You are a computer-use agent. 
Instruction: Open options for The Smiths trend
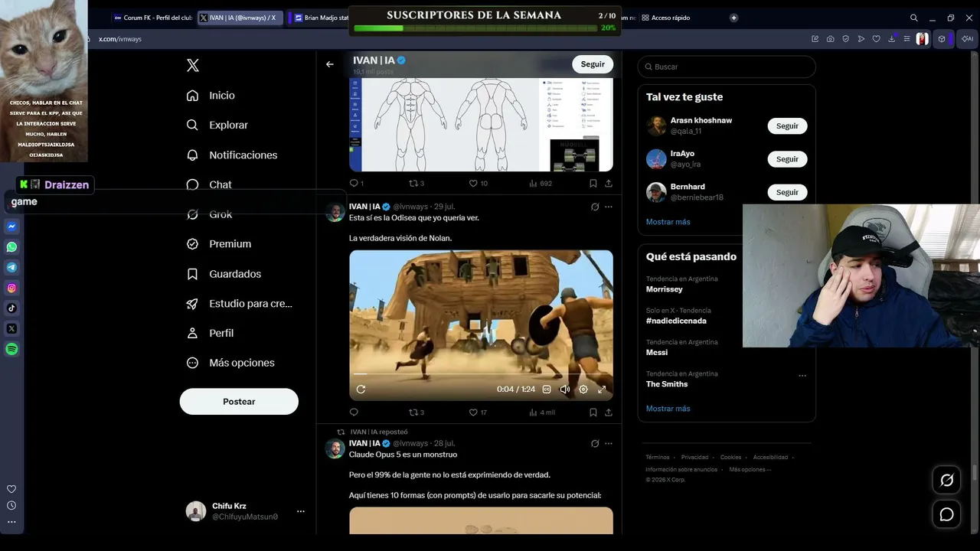pyautogui.click(x=802, y=376)
